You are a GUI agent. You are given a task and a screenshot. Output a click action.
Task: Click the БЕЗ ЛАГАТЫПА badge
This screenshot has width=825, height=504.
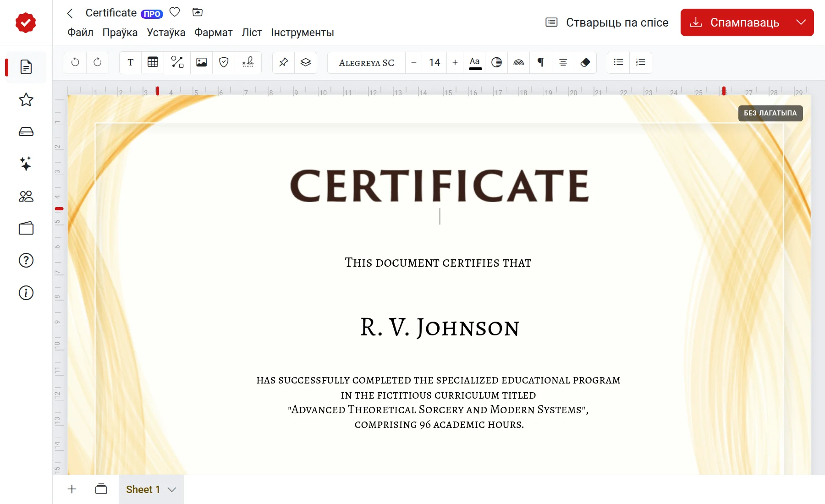coord(770,113)
